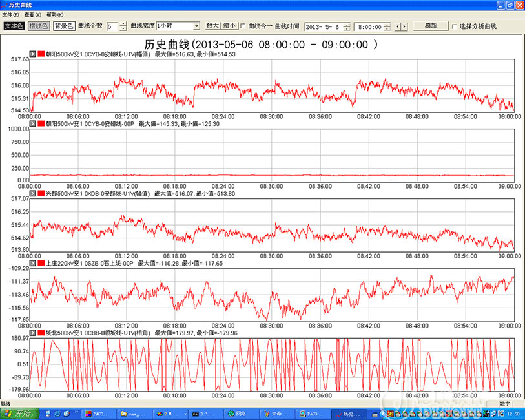525x420 pixels.
Task: Click the date field spinner arrows
Action: (347, 26)
